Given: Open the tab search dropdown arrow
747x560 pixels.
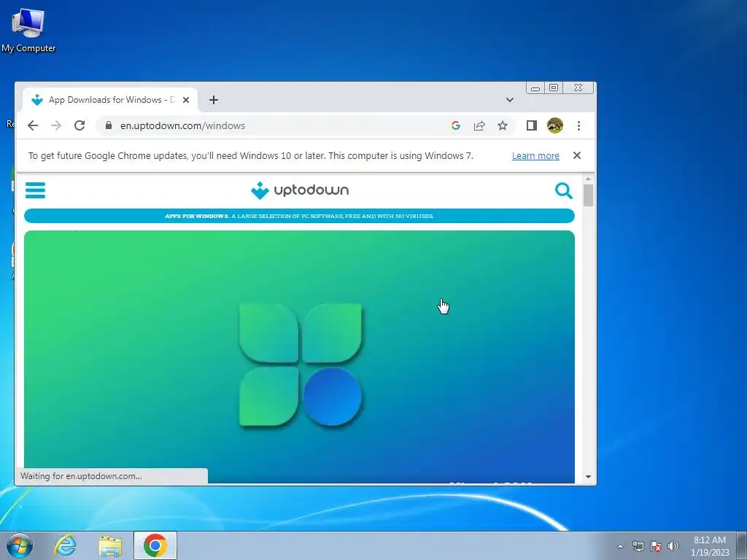Looking at the screenshot, I should point(510,100).
